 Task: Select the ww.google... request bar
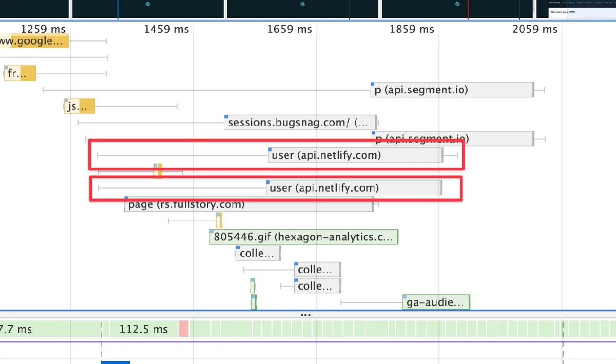34,41
